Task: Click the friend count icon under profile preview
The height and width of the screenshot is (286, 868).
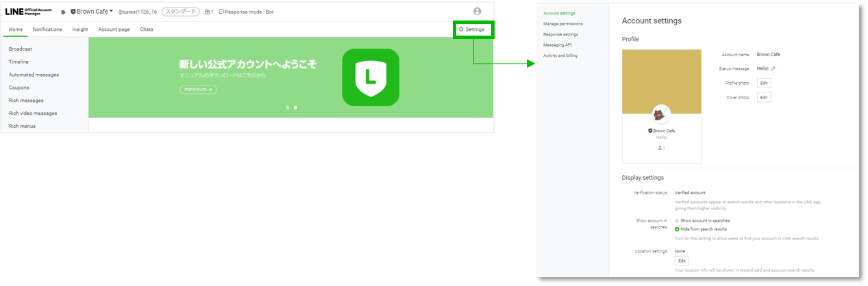Action: 660,147
